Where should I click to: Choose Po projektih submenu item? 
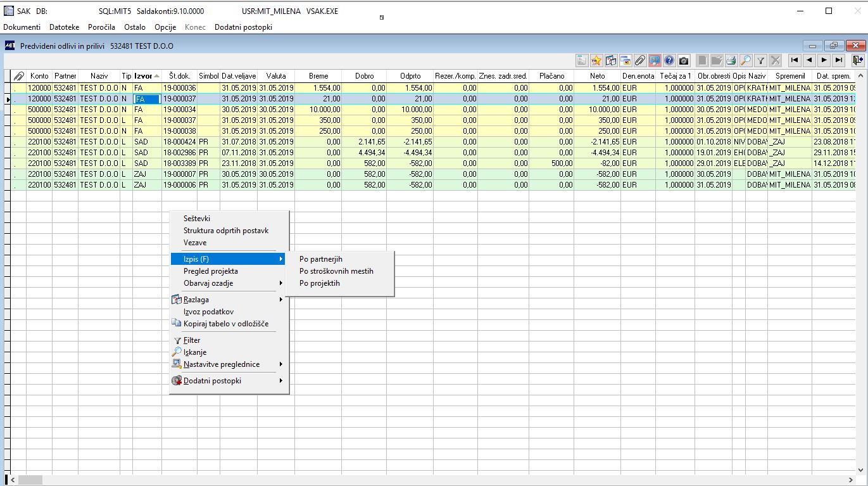340,283
